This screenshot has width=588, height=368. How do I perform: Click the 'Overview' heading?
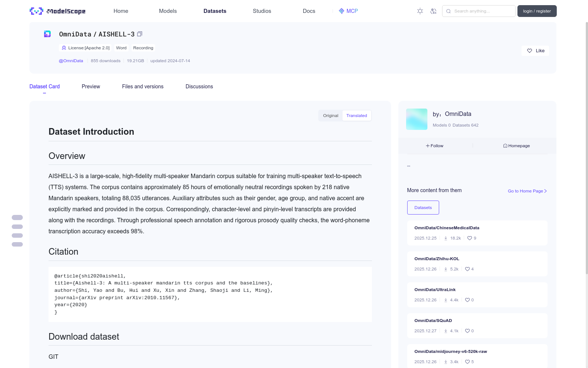(67, 156)
